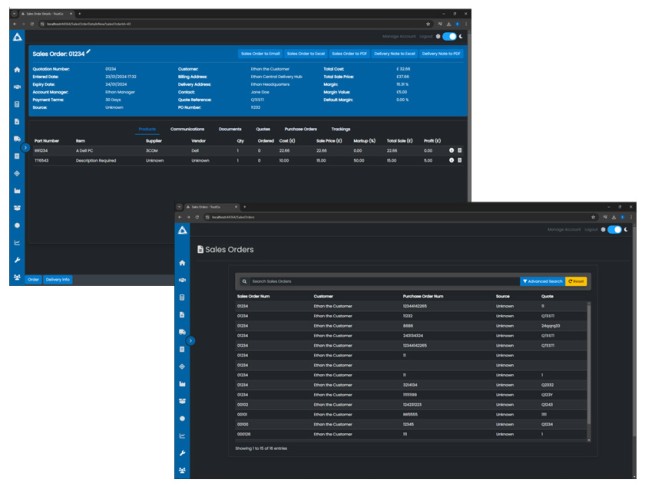Viewport: 645px width, 489px height.
Task: Click the triangle app logo in the back window
Action: coord(15,36)
